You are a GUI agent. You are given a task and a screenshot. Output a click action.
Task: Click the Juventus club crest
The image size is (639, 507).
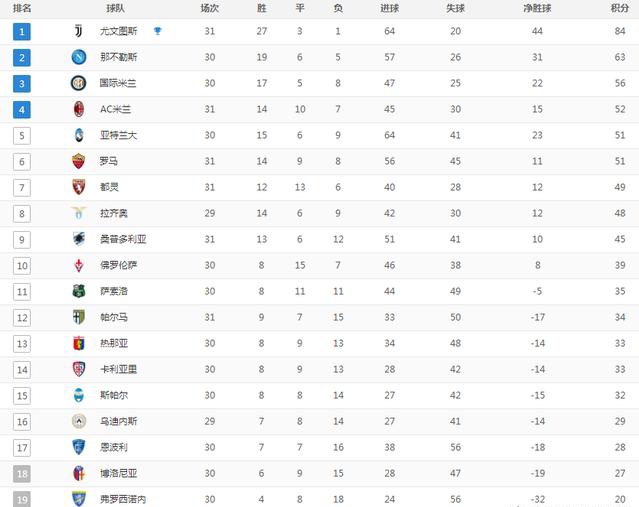(79, 31)
